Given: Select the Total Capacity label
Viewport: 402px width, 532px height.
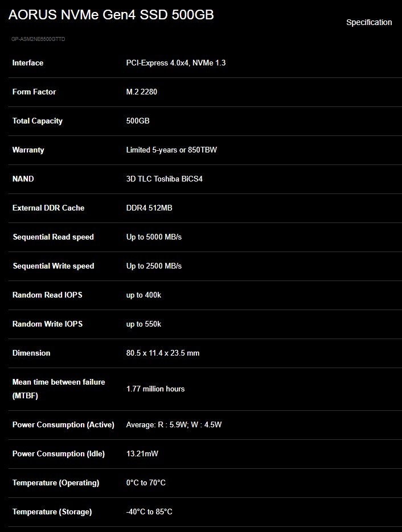Looking at the screenshot, I should click(38, 121).
